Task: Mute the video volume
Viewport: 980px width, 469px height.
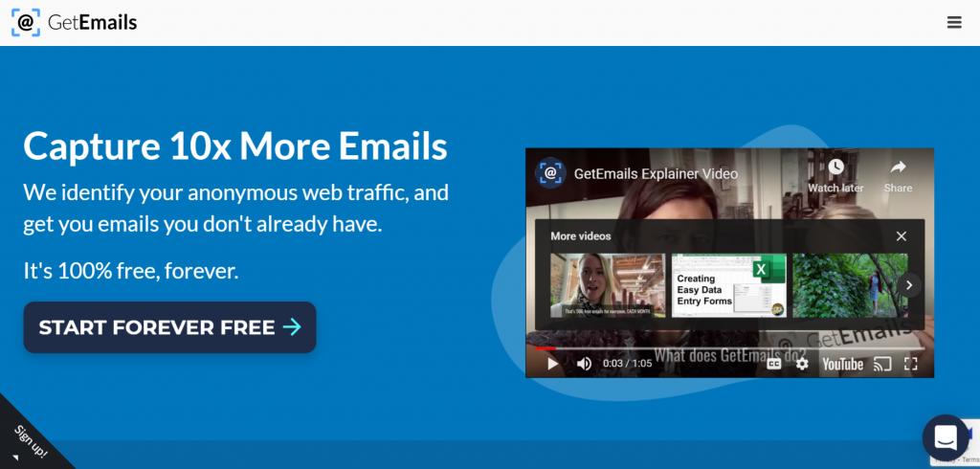Action: 584,364
